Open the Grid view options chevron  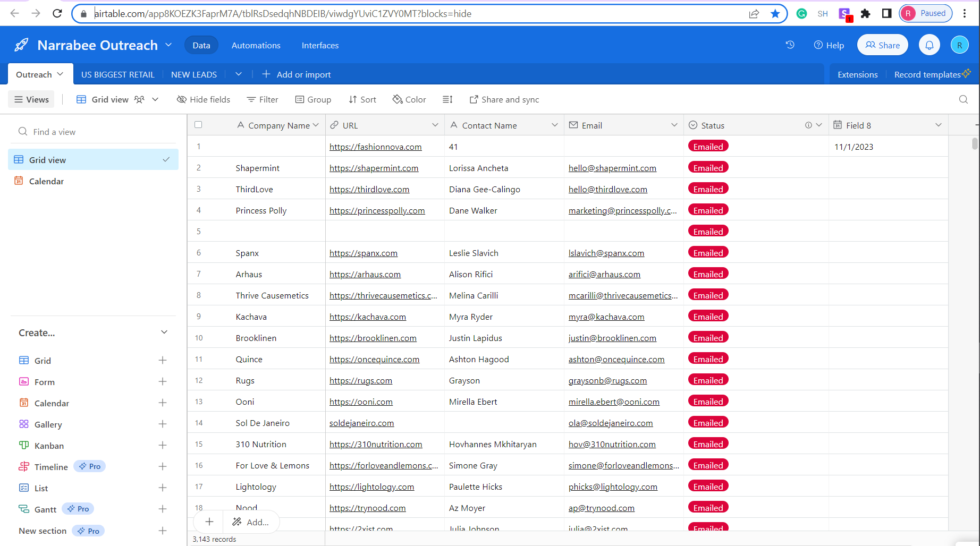(155, 99)
